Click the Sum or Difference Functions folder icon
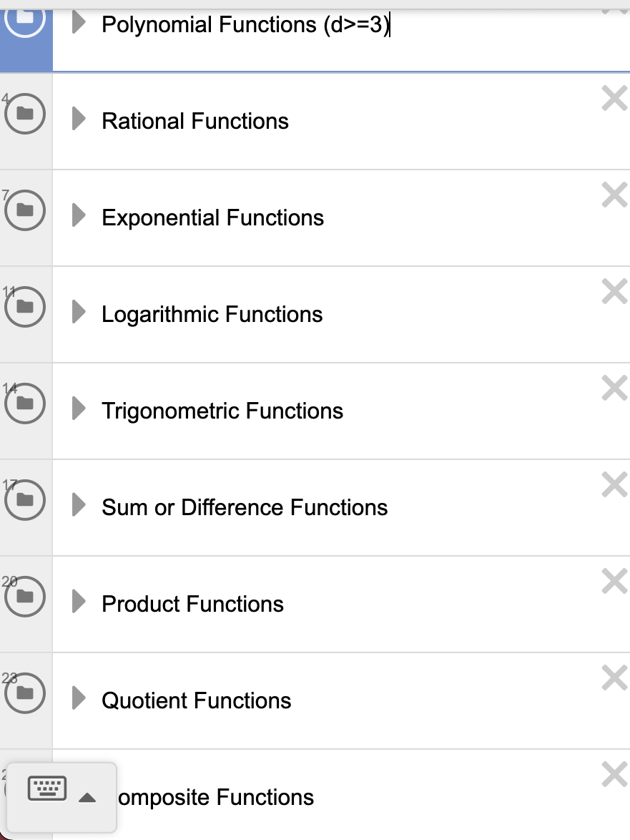The width and height of the screenshot is (630, 840). pos(25,499)
